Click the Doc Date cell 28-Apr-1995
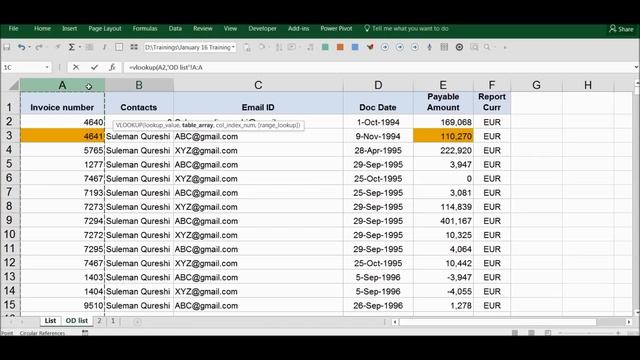 (378, 150)
